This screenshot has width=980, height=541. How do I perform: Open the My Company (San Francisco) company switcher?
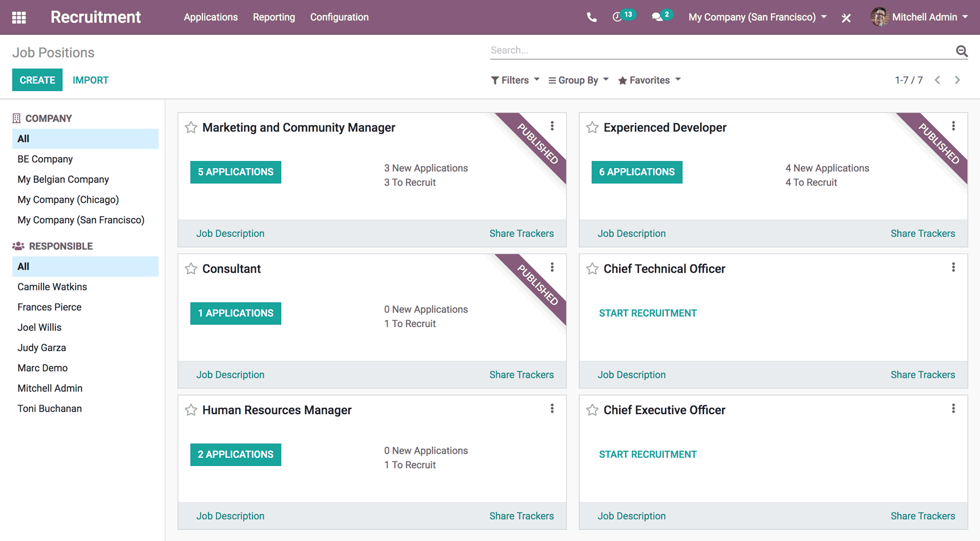(x=757, y=17)
